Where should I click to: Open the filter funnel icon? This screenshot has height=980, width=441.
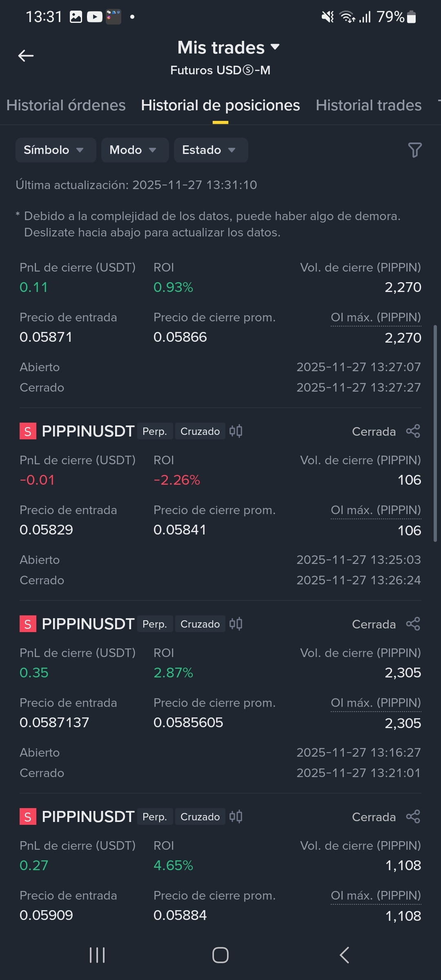click(x=414, y=150)
